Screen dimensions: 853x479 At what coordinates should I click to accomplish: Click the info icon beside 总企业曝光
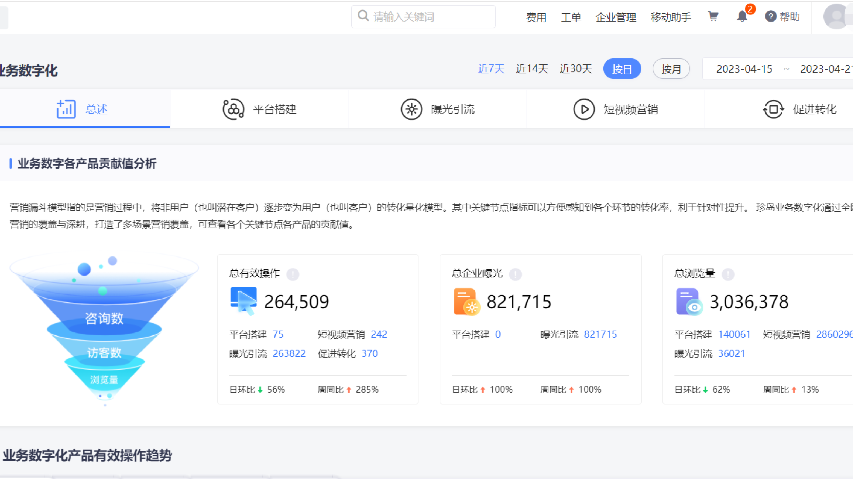tap(515, 274)
